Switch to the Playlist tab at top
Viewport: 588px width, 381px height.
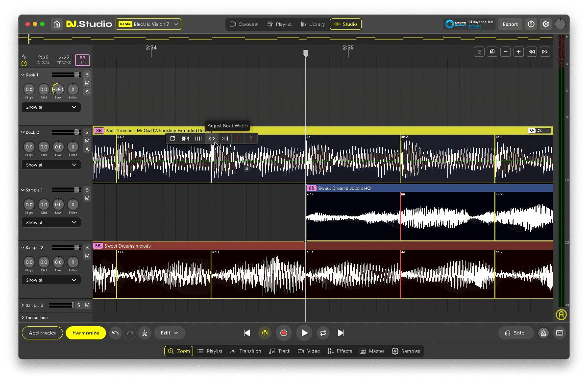pos(279,24)
